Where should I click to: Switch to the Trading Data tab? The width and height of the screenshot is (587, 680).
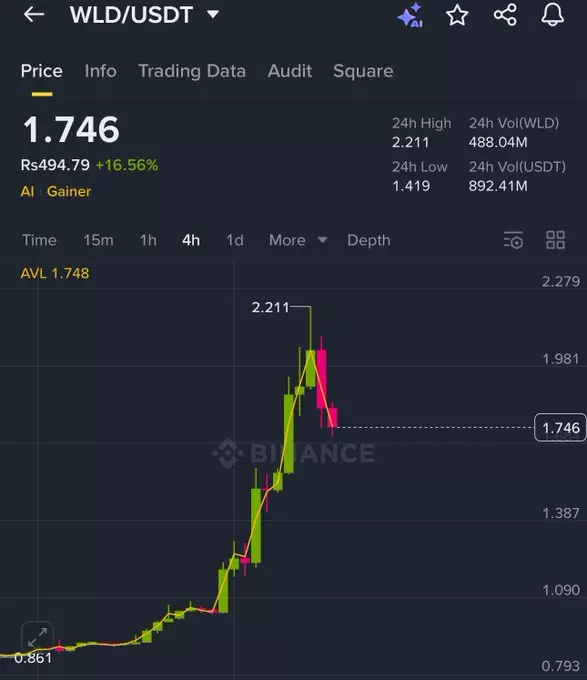click(x=192, y=71)
